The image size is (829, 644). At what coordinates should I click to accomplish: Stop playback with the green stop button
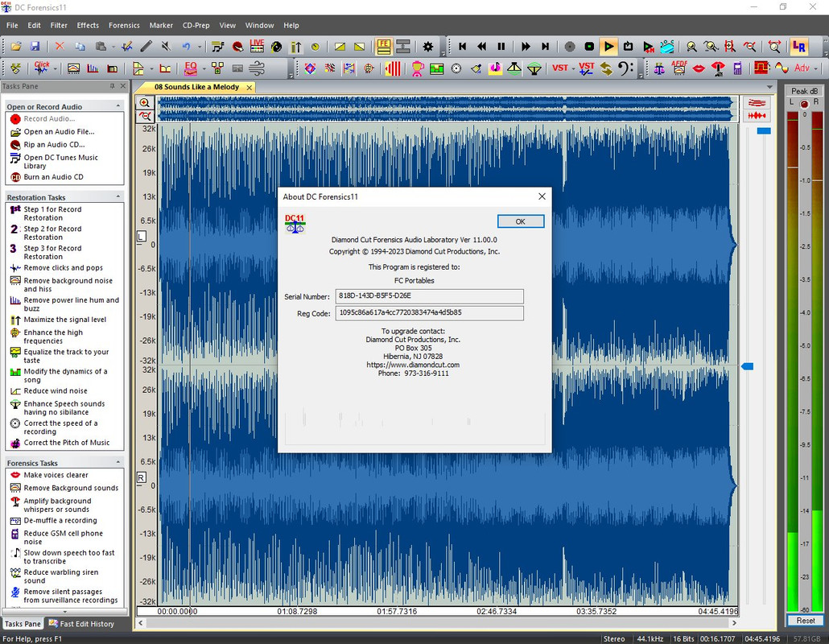tap(589, 47)
